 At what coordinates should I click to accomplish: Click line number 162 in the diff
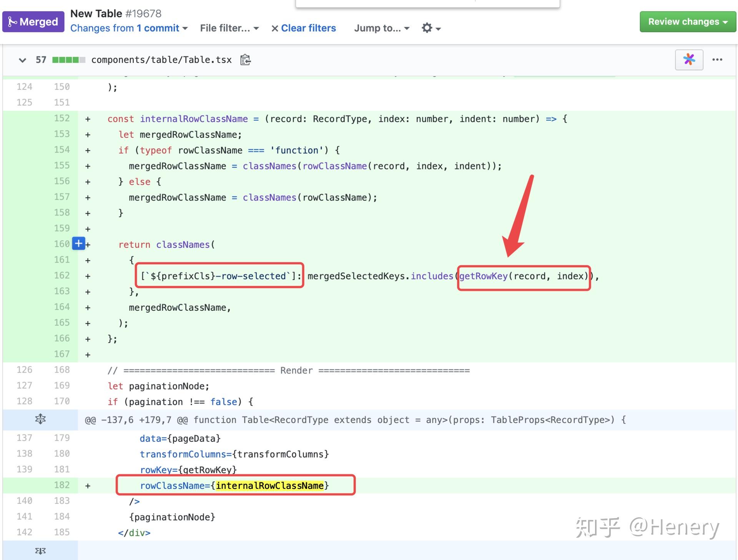pyautogui.click(x=61, y=275)
